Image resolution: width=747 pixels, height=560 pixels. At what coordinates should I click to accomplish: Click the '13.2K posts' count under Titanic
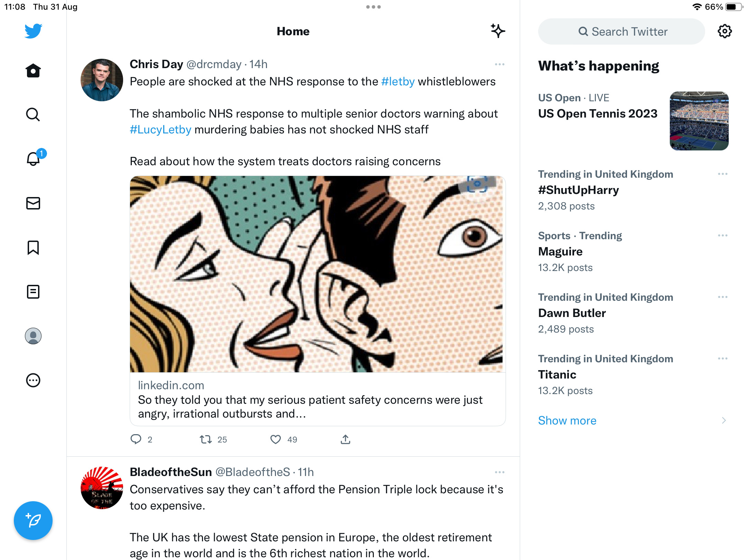565,391
